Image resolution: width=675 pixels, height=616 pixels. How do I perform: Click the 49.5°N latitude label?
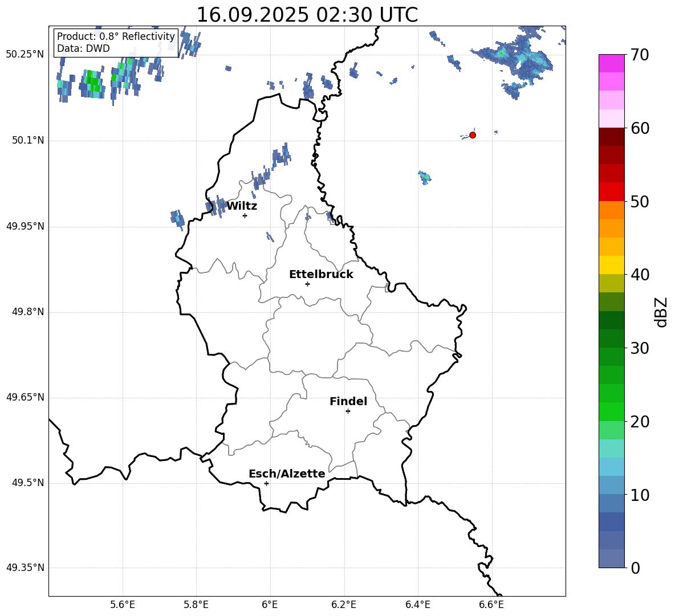[x=28, y=483]
